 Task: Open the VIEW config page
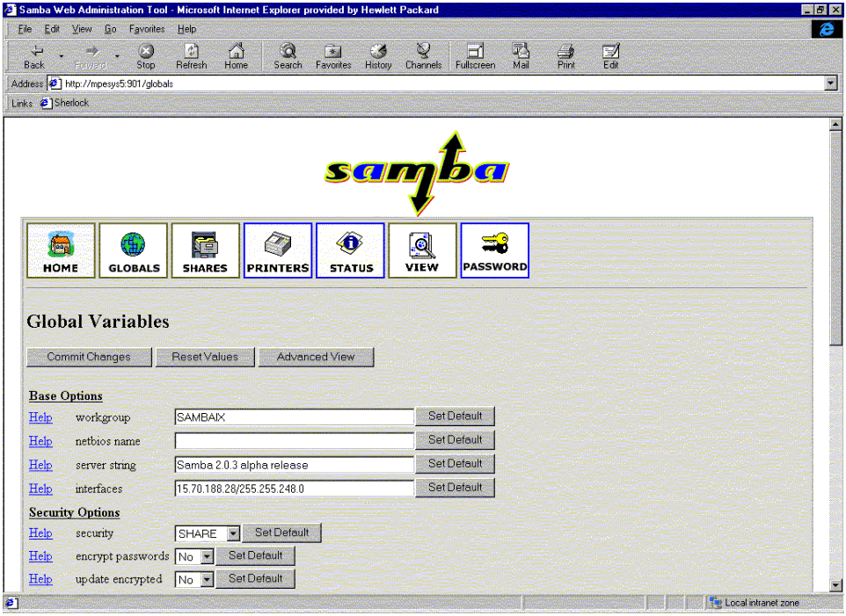point(422,250)
